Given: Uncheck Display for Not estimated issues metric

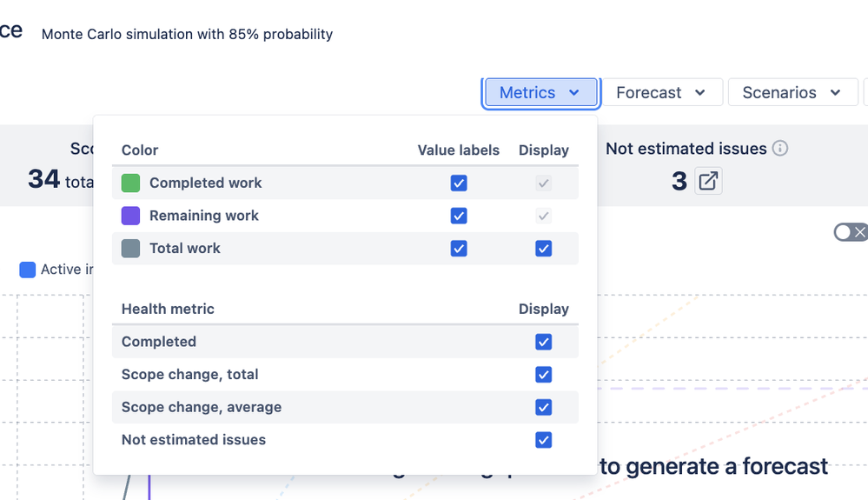Looking at the screenshot, I should 544,440.
